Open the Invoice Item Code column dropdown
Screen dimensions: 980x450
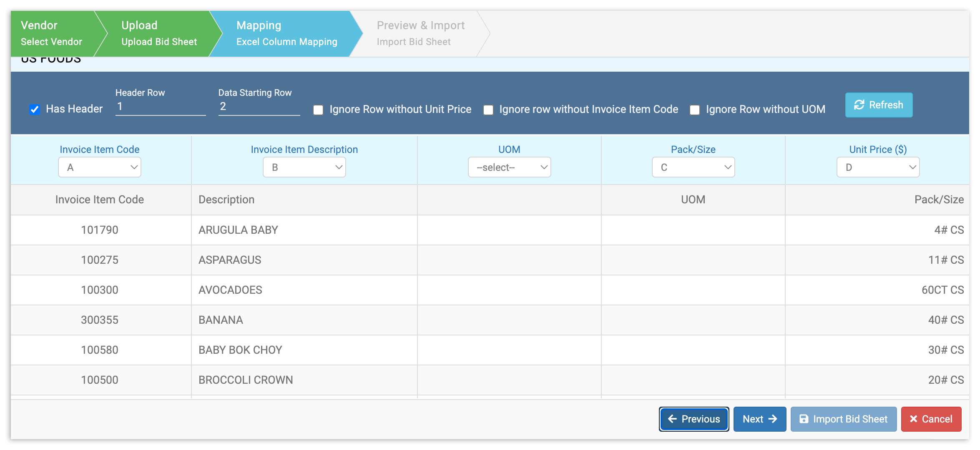tap(100, 167)
